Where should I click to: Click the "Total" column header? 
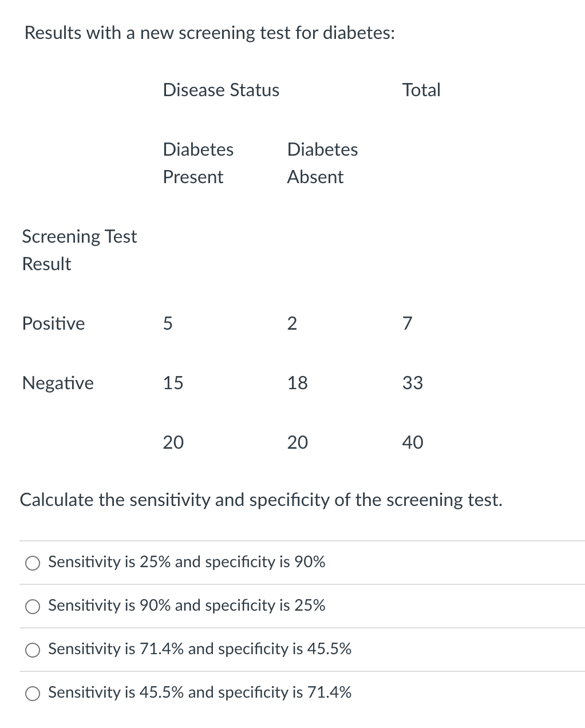tap(421, 90)
